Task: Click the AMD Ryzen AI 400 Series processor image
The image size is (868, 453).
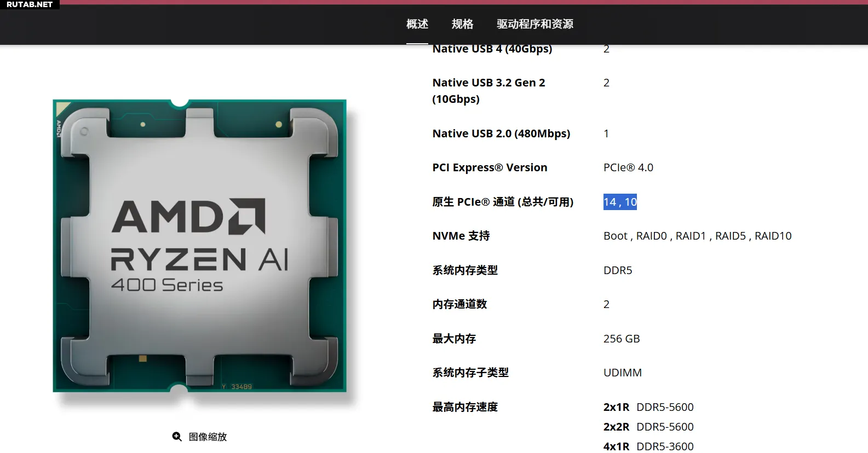Action: click(x=200, y=246)
